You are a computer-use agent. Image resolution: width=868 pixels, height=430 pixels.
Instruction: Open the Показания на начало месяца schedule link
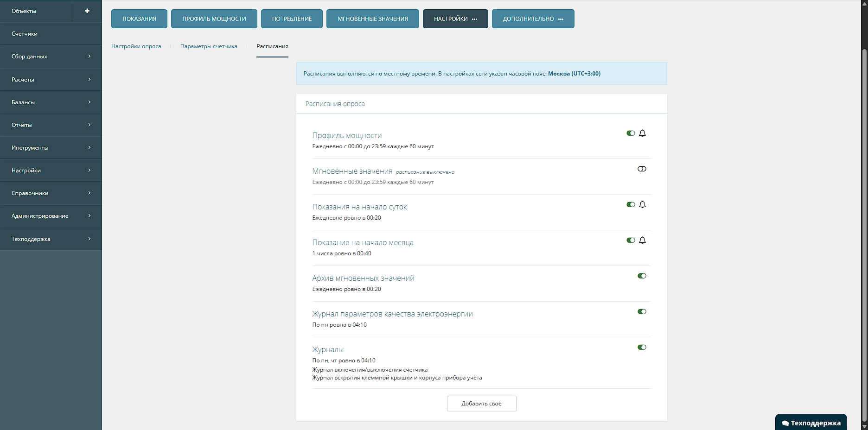coord(363,242)
